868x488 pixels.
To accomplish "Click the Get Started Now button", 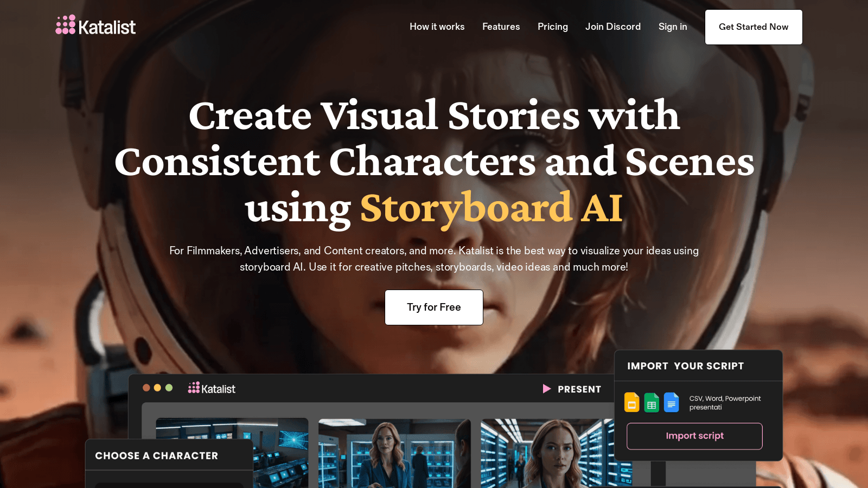I will point(754,27).
